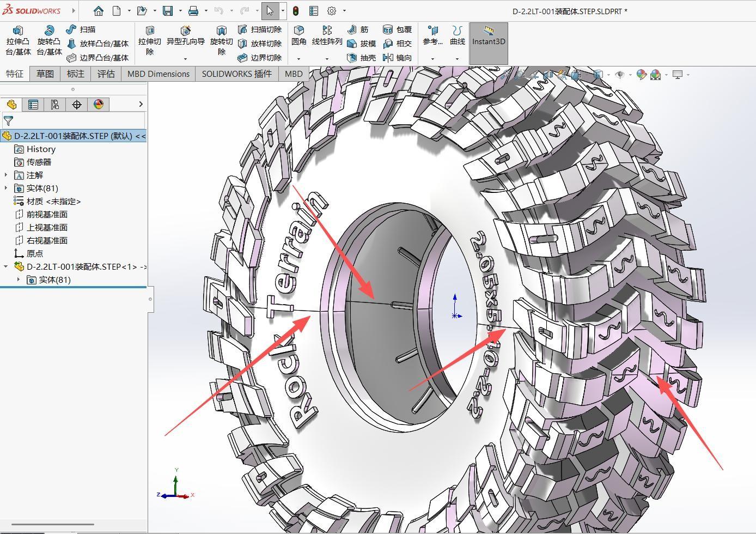Select 旋转凸台/基体 revolve boss tool
756x534 pixels.
(49, 41)
